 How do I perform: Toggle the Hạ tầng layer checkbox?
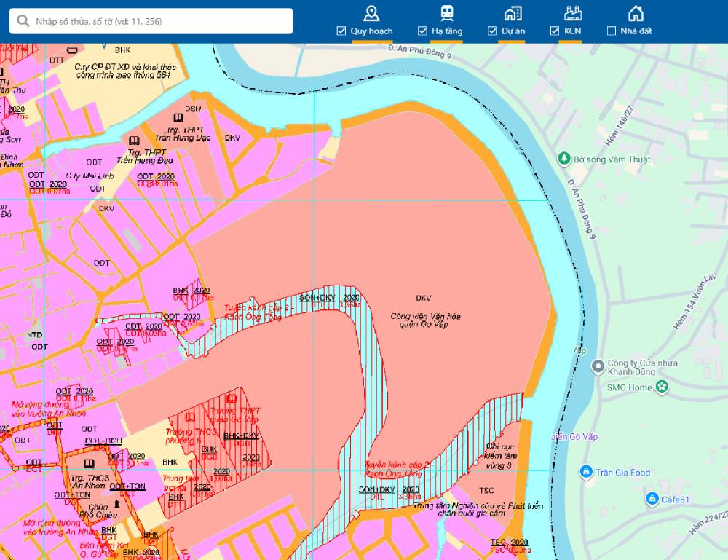coord(422,31)
